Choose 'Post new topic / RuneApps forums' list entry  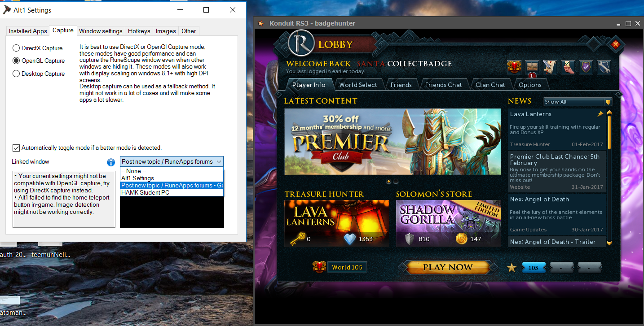[172, 185]
